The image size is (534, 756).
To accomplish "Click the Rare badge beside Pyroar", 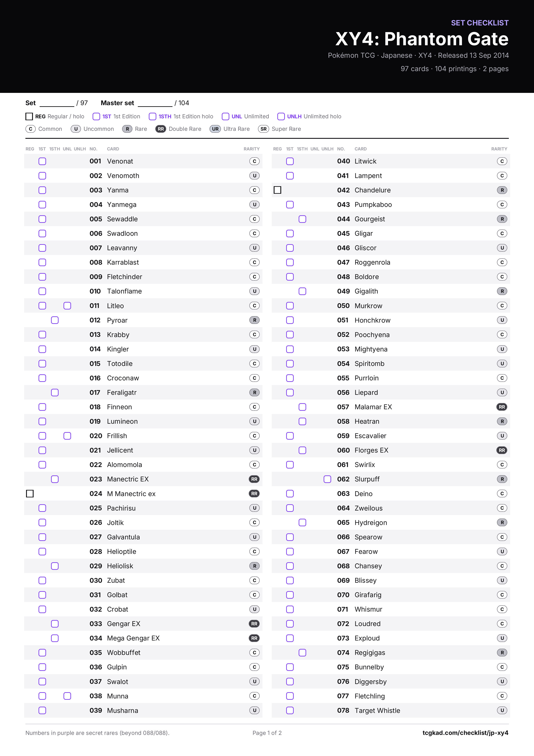I will click(254, 320).
